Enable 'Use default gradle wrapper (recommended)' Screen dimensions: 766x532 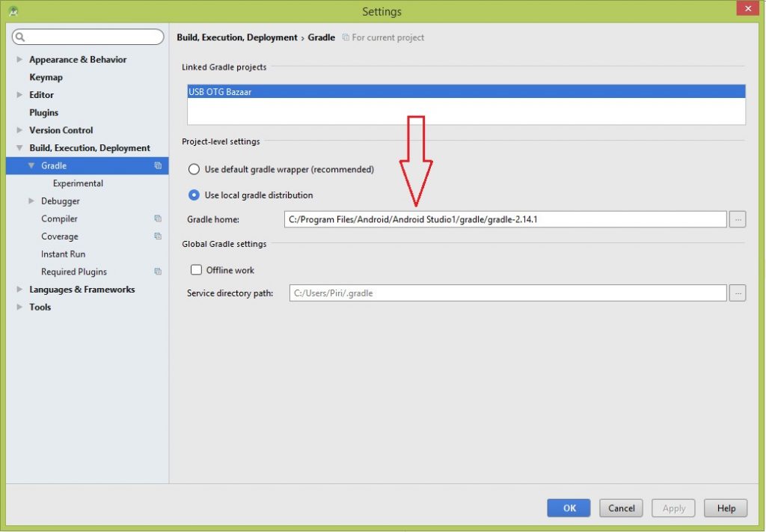pos(194,169)
